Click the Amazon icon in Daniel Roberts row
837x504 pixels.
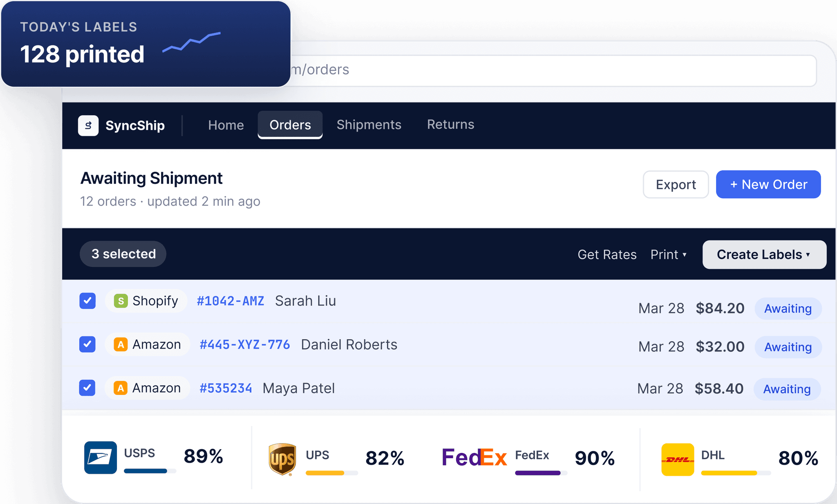(x=121, y=345)
